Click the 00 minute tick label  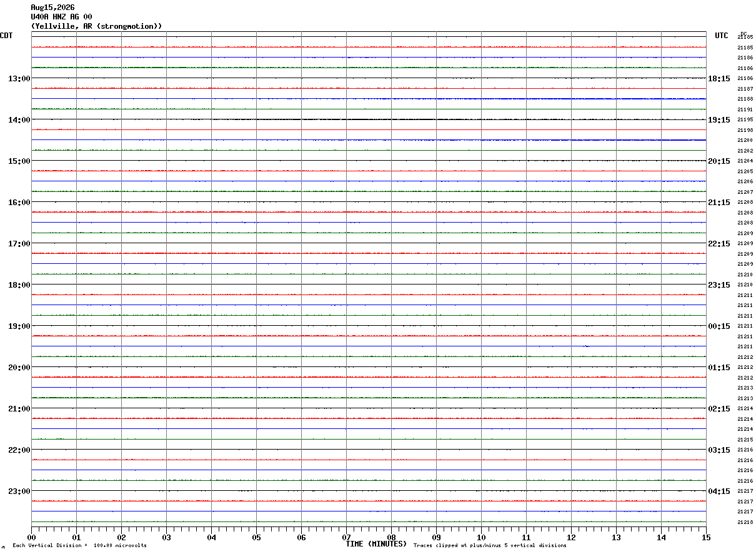pyautogui.click(x=31, y=537)
